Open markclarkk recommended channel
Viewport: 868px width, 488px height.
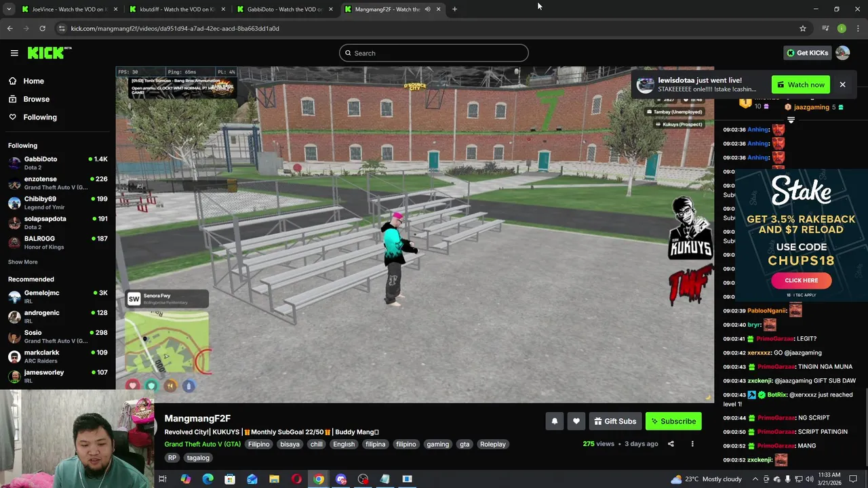(x=58, y=357)
